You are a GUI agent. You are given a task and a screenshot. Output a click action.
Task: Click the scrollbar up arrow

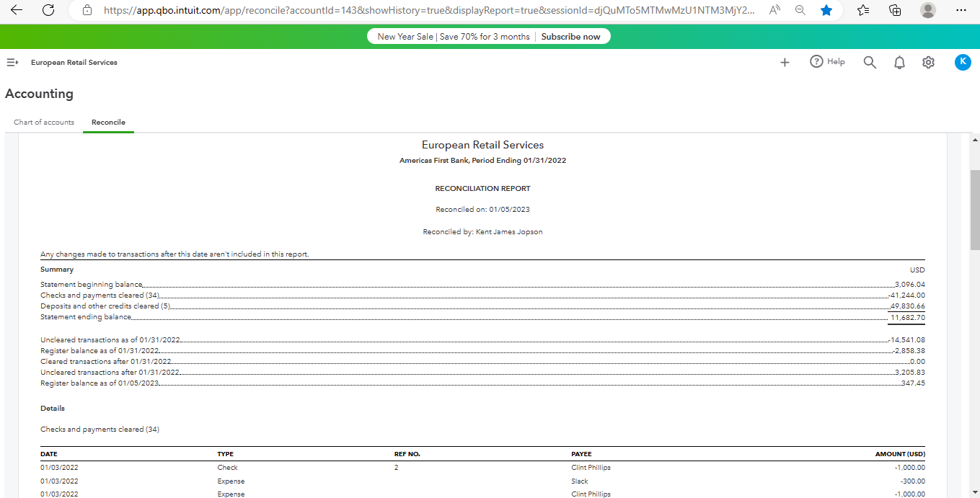pos(975,139)
